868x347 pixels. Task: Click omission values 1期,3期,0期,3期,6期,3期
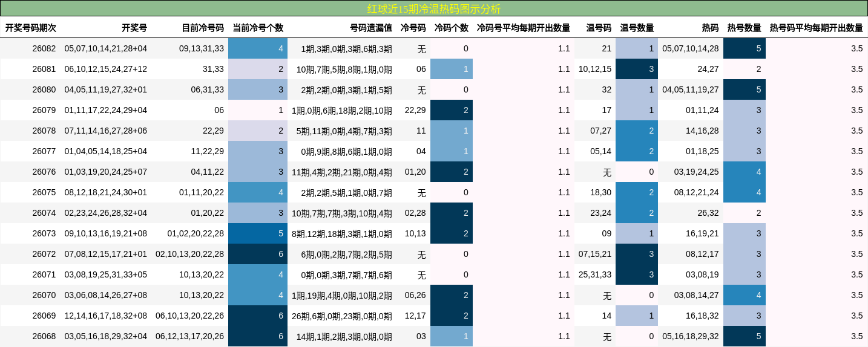click(x=347, y=48)
